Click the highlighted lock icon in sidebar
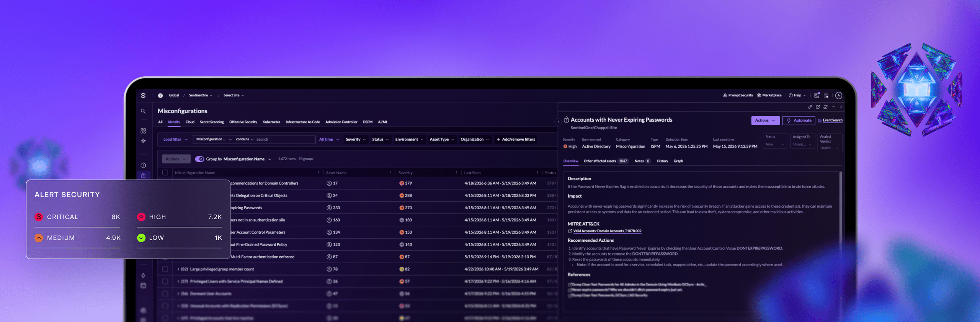 [x=143, y=176]
